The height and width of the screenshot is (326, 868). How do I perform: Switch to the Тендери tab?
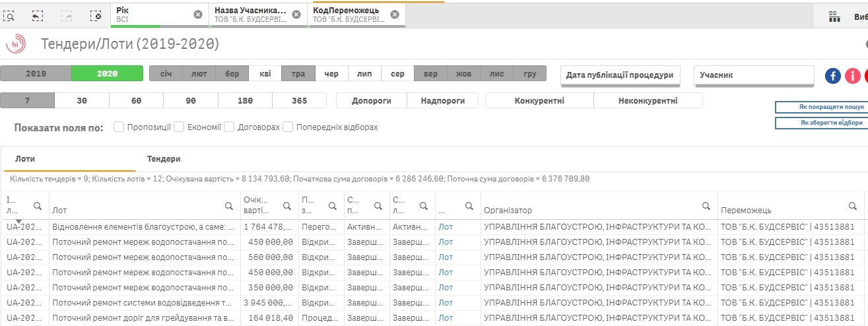pos(164,159)
